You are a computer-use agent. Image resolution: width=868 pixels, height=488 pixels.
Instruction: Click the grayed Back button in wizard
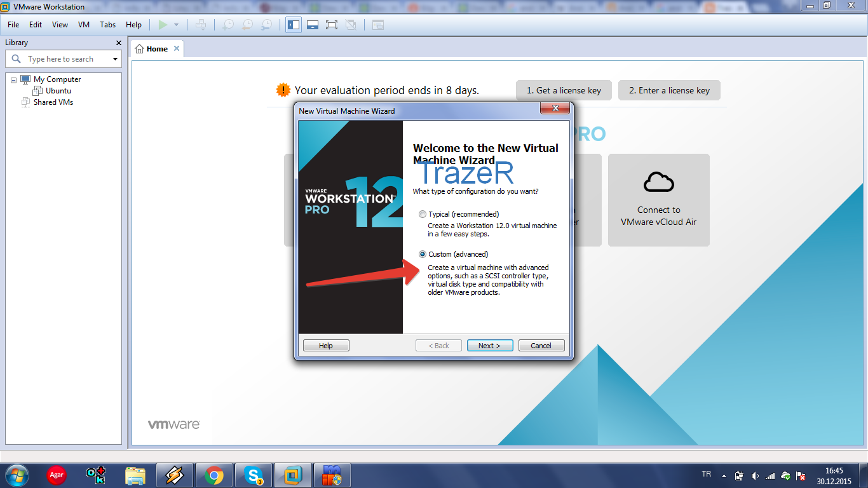pyautogui.click(x=438, y=346)
